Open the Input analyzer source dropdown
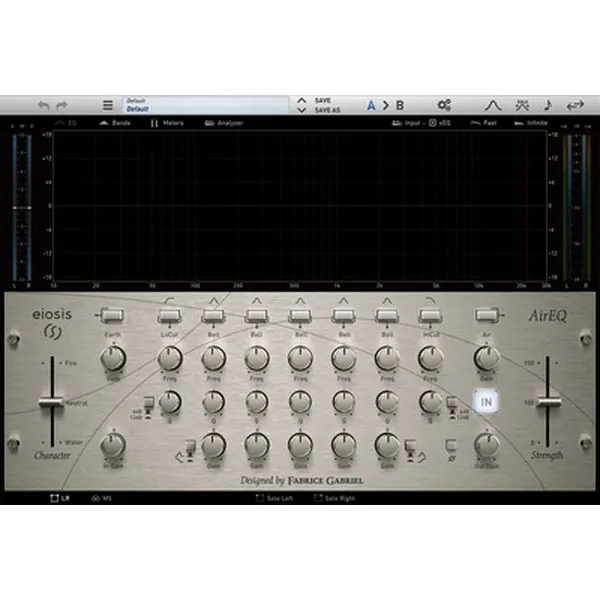This screenshot has width=600, height=600. coord(406,123)
